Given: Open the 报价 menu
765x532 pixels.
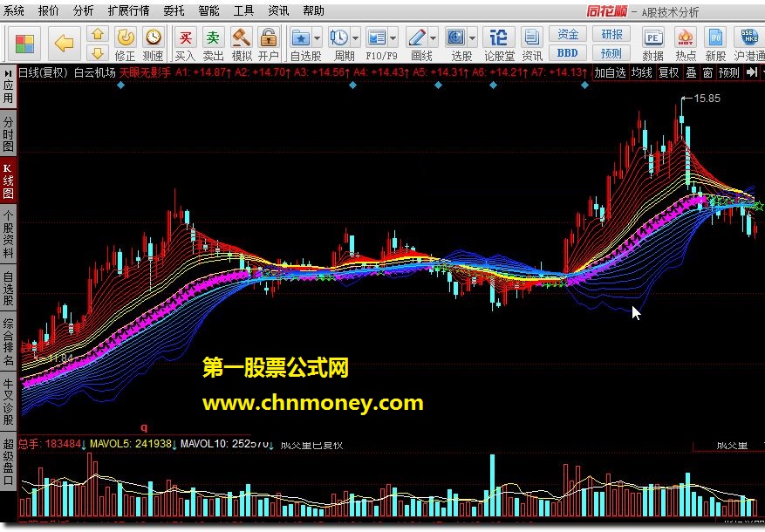Looking at the screenshot, I should coord(48,10).
